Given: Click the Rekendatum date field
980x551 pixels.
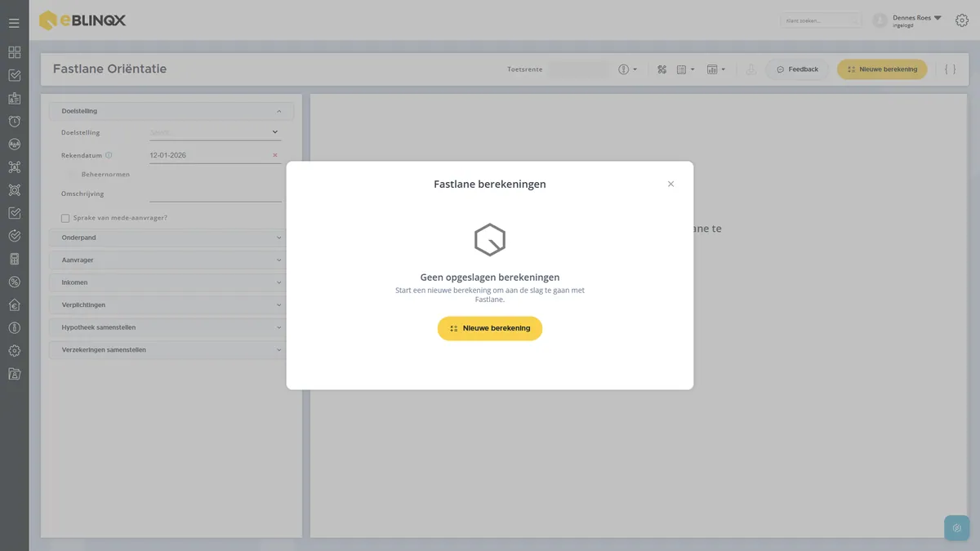Looking at the screenshot, I should click(x=216, y=155).
